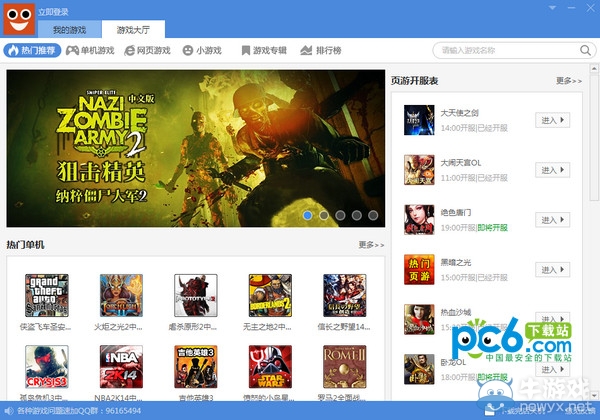
Task: Select the fourth banner slide dot
Action: (x=357, y=215)
